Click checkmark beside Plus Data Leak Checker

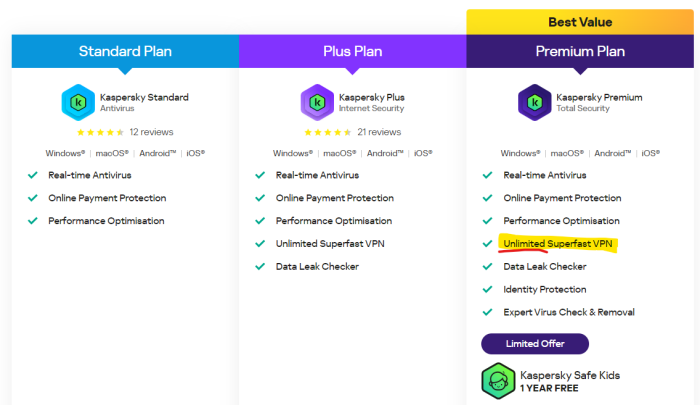(259, 267)
